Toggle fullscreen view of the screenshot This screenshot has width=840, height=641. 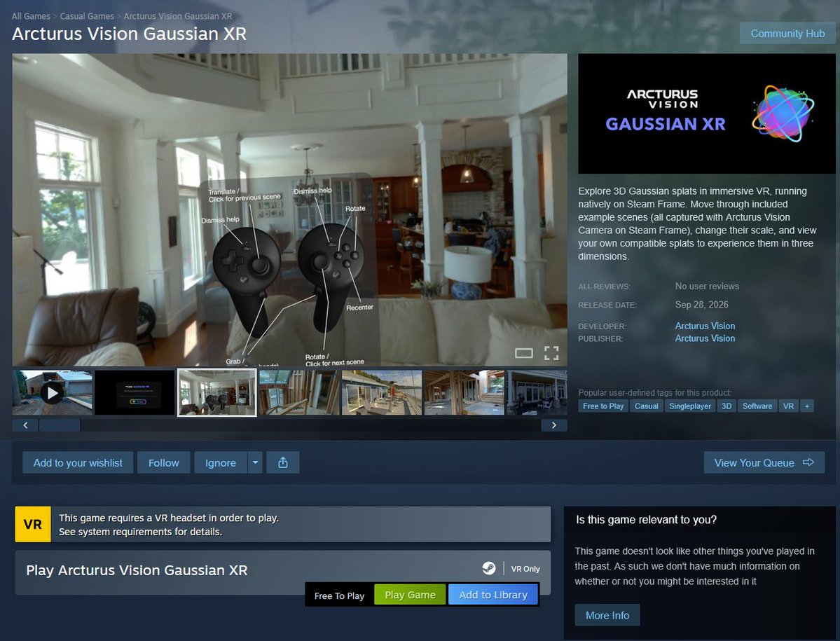click(551, 353)
